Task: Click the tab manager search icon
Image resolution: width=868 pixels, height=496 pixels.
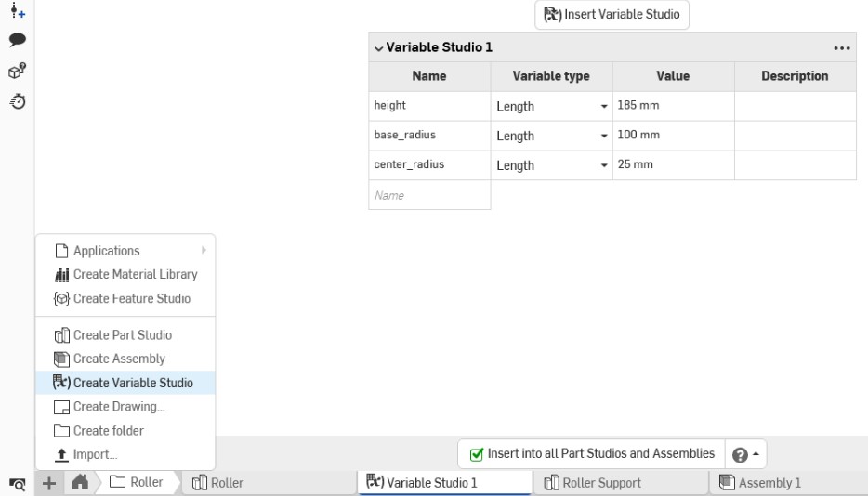Action: [18, 484]
